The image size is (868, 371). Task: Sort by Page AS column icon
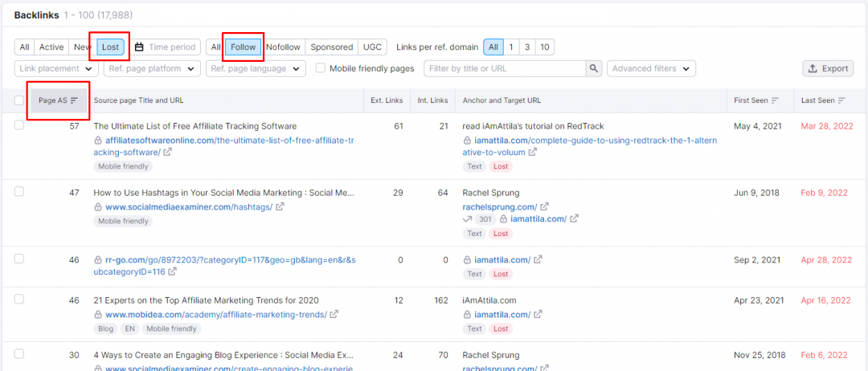[74, 100]
